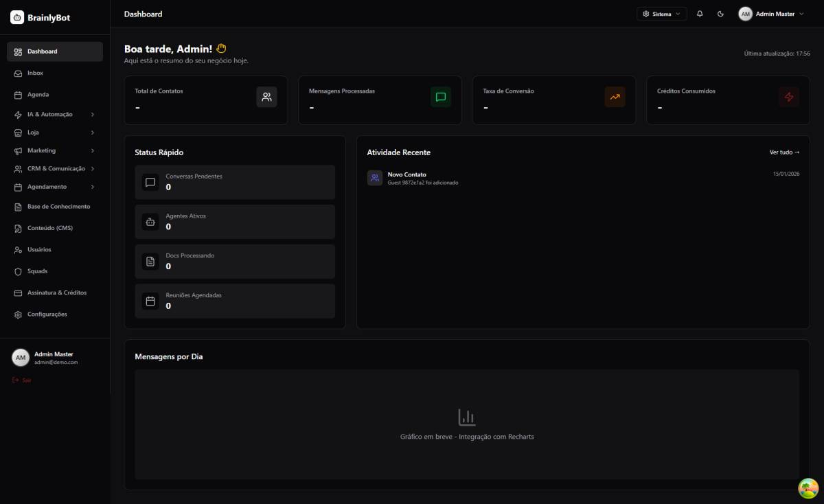Click 'Mensagens por Dia' heading

coord(169,357)
